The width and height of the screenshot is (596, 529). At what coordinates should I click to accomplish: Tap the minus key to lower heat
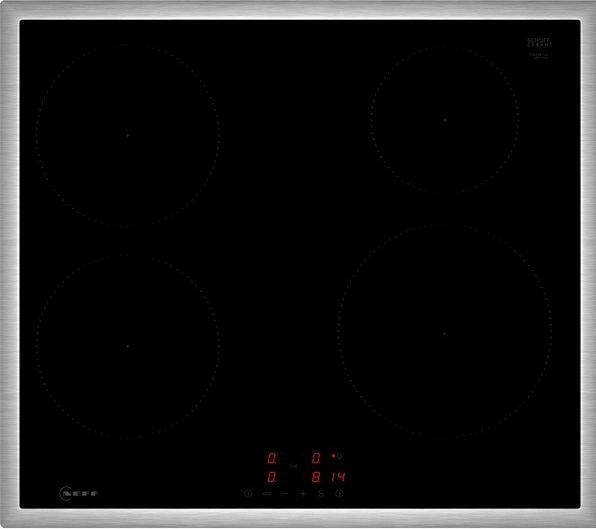(x=284, y=494)
